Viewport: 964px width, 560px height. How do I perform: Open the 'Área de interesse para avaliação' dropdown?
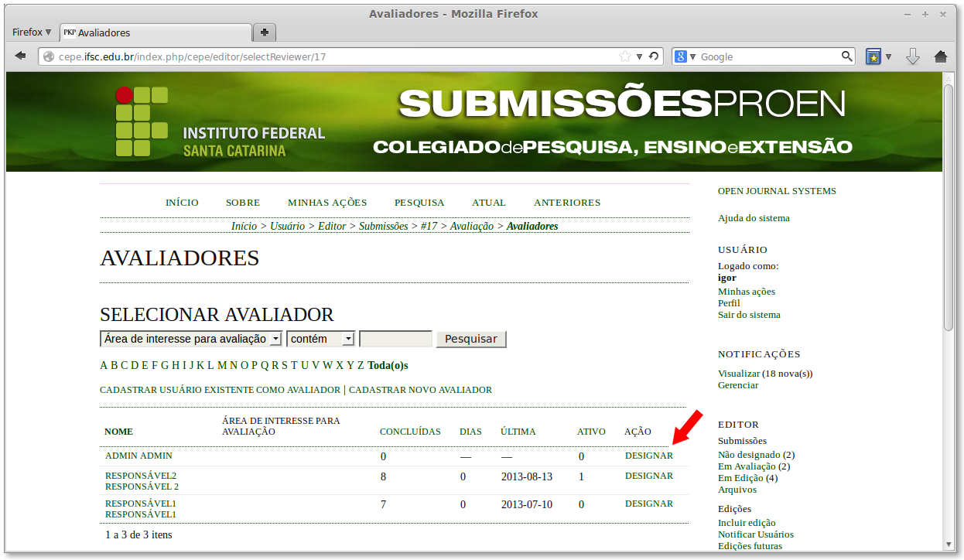tap(190, 339)
